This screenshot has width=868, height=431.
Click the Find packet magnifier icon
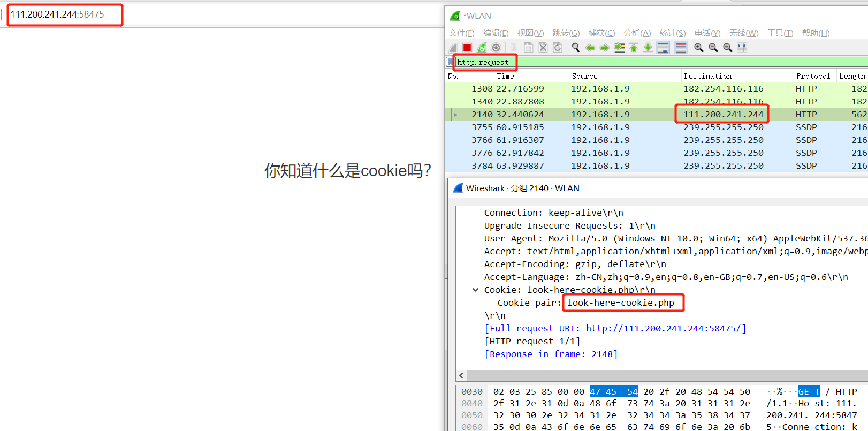click(576, 48)
